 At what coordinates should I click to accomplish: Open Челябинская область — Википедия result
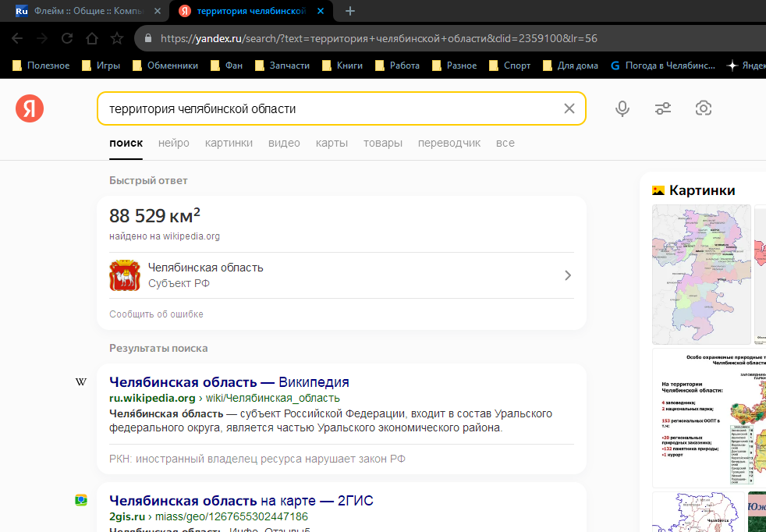click(229, 382)
